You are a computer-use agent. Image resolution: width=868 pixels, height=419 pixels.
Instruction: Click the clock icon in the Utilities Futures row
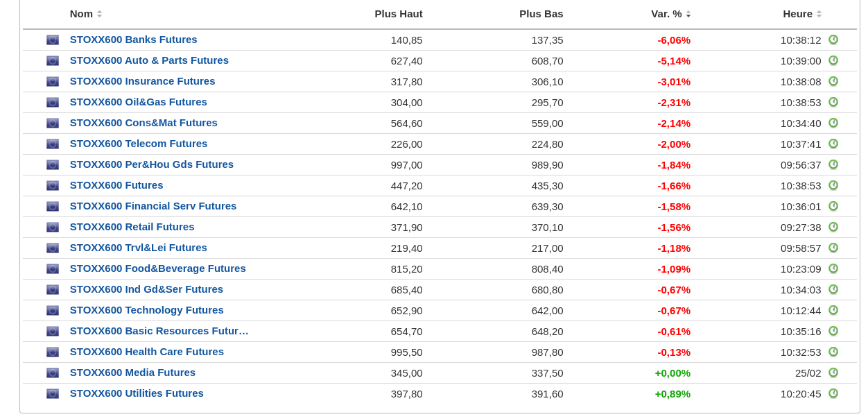[x=833, y=393]
